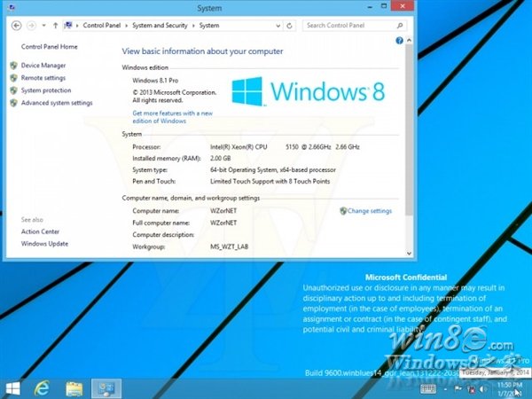This screenshot has height=399, width=532.
Task: Open Windows Update link
Action: pos(44,244)
